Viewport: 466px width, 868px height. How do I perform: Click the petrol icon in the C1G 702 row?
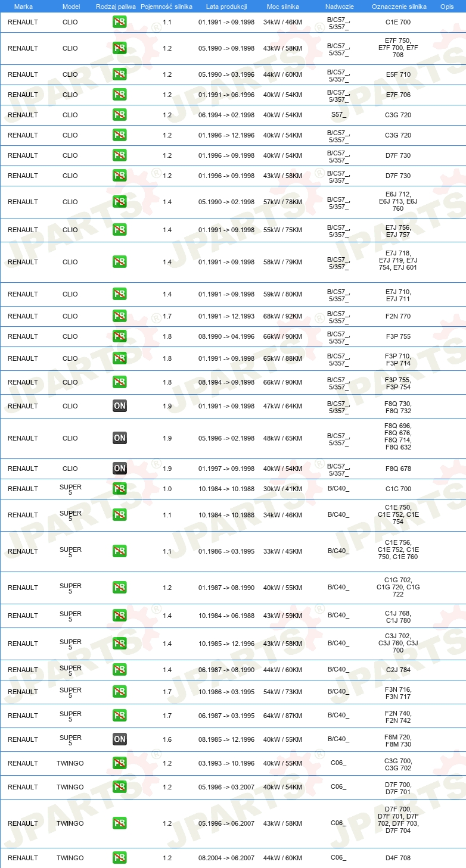pyautogui.click(x=120, y=588)
